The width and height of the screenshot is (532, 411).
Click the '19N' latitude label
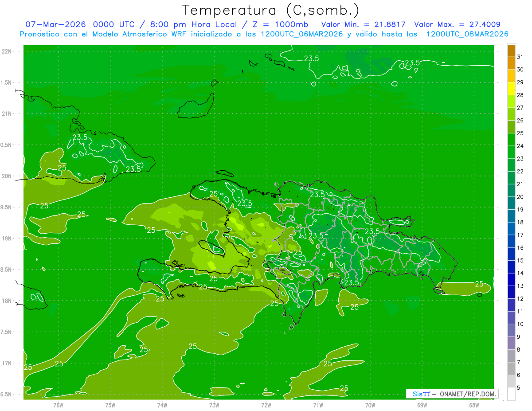[x=7, y=238]
